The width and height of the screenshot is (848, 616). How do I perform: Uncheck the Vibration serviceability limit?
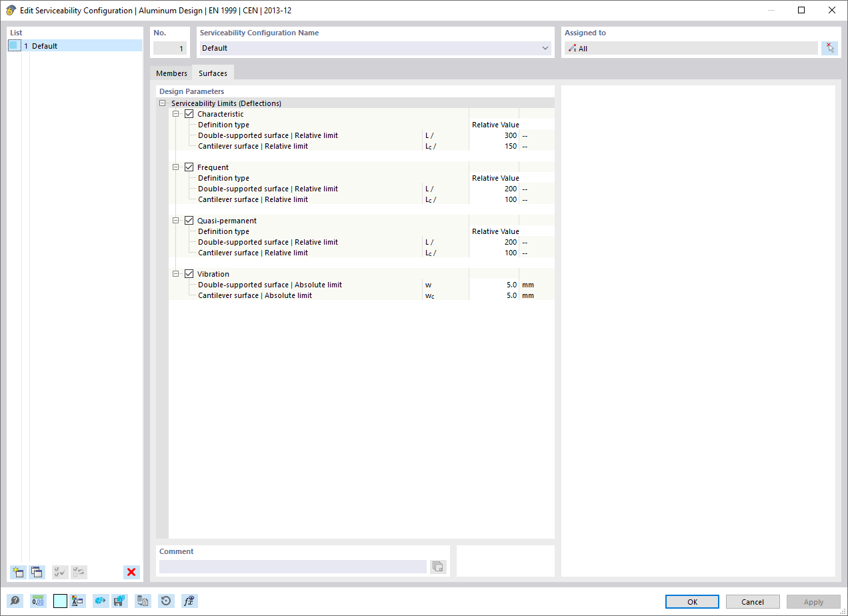pos(189,273)
